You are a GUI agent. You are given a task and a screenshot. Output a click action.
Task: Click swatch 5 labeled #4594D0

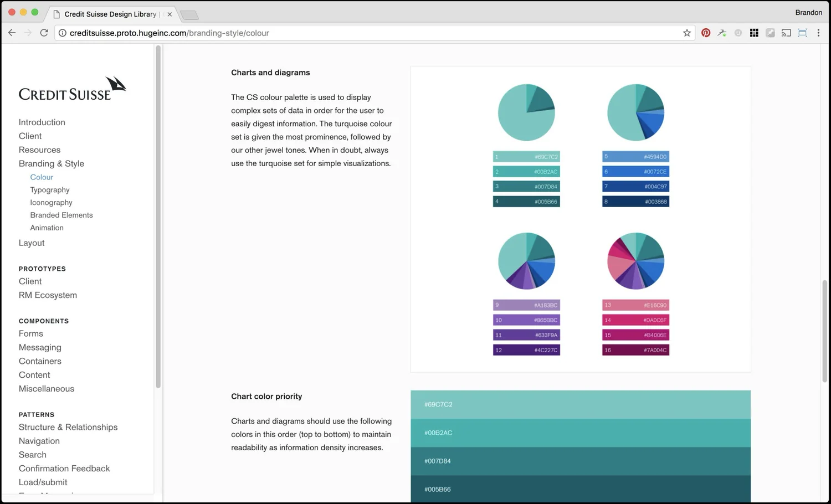coord(636,157)
